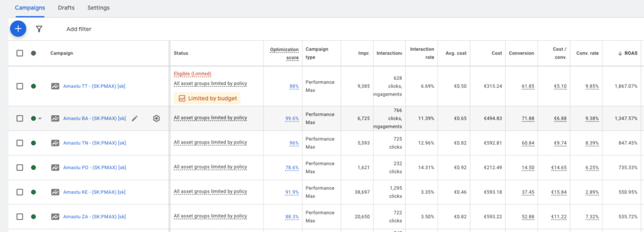Click green status dot for Amastu TT
Viewport: 644px width, 232px height.
(x=33, y=86)
